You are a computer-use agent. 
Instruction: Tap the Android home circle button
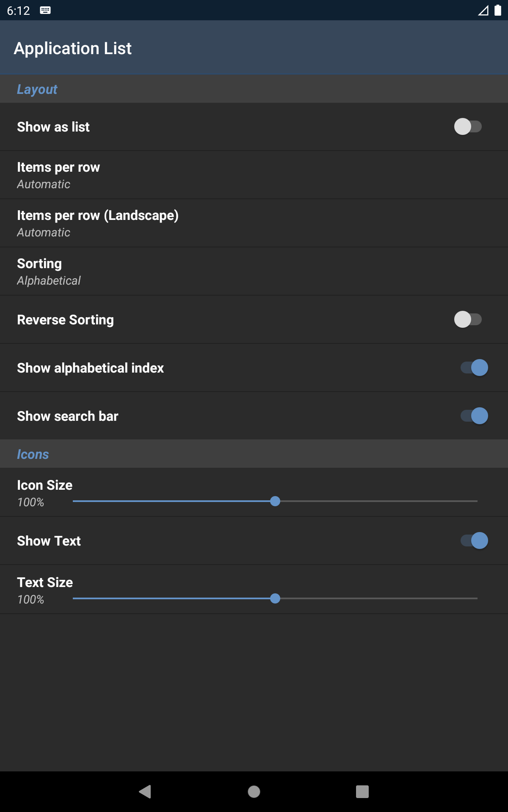[254, 791]
